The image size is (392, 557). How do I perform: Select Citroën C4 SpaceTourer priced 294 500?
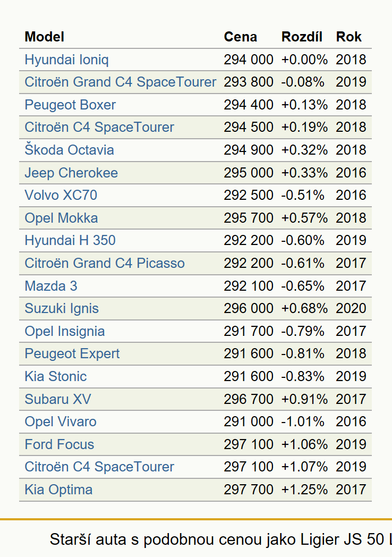99,127
